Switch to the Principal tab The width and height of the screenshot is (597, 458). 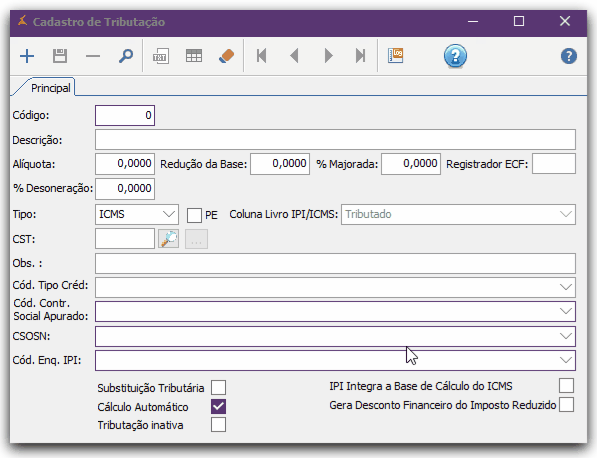50,88
